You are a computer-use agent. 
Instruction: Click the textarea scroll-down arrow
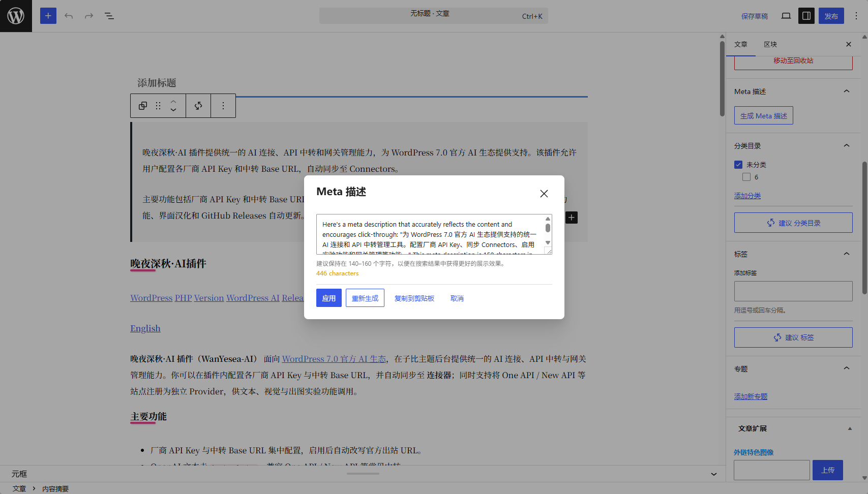tap(548, 243)
